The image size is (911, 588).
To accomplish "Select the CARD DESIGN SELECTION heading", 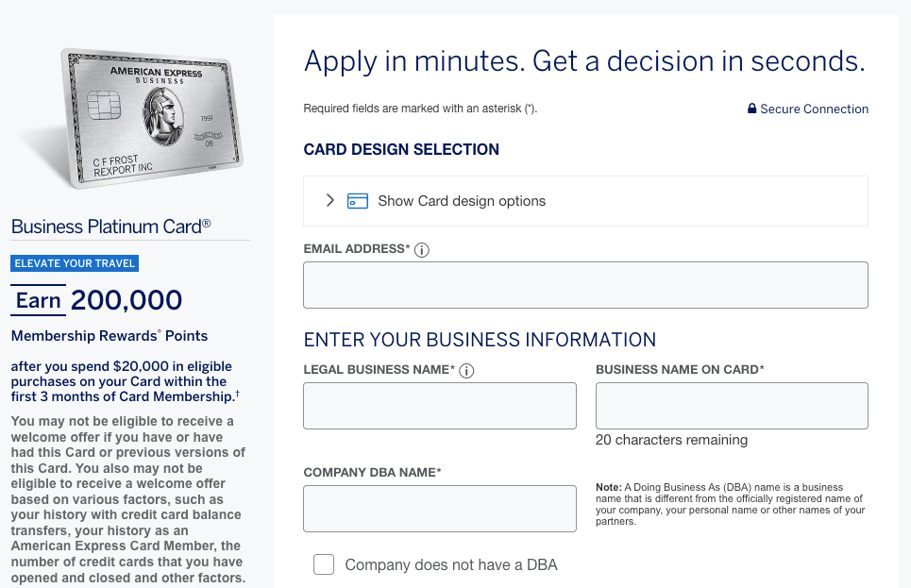I will tap(401, 149).
